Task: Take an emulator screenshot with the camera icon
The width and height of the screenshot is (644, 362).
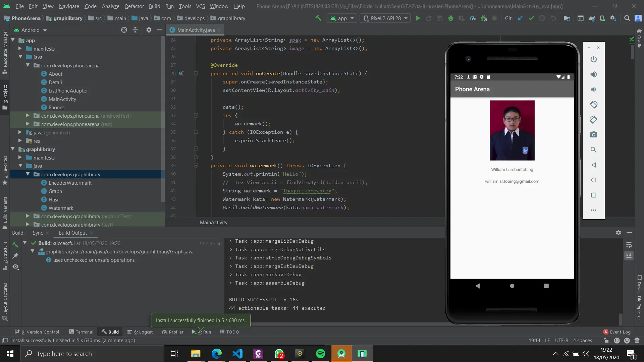Action: click(x=593, y=135)
